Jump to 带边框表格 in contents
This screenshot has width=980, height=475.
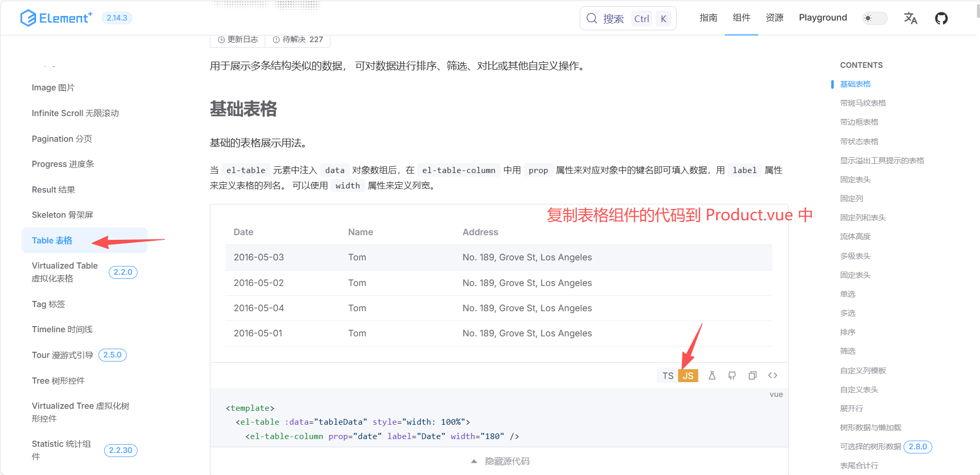tap(859, 122)
